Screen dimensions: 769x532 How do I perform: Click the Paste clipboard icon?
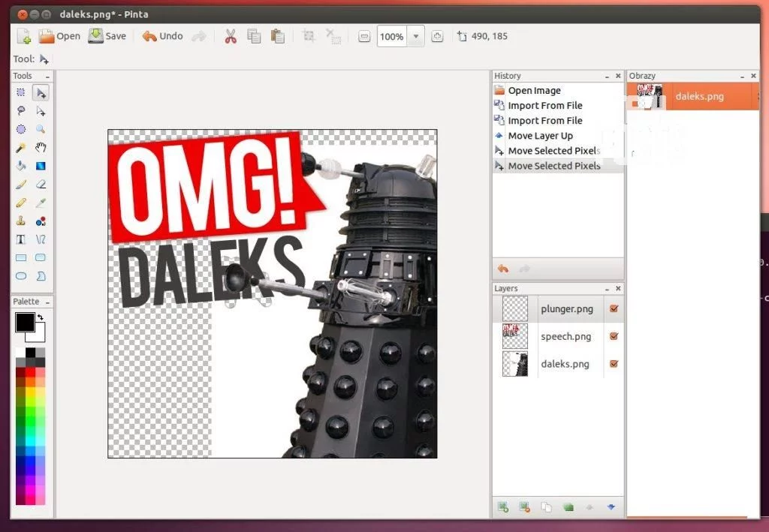point(278,36)
